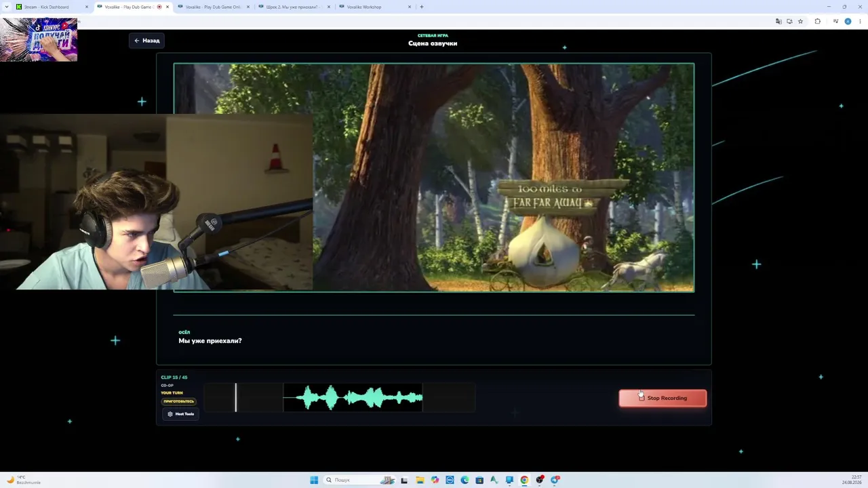Click the subtitle line "Мы уже приехали?"
868x488 pixels.
(210, 341)
